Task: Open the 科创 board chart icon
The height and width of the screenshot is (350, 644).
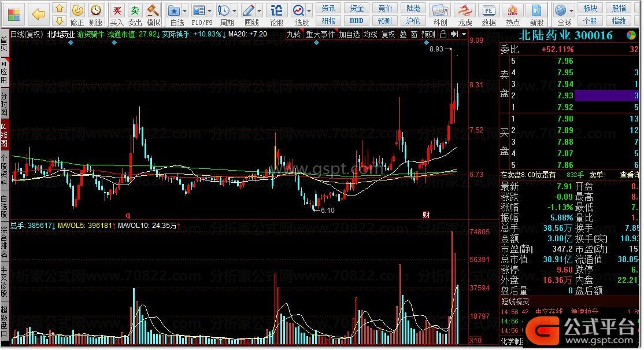Action: click(x=439, y=10)
